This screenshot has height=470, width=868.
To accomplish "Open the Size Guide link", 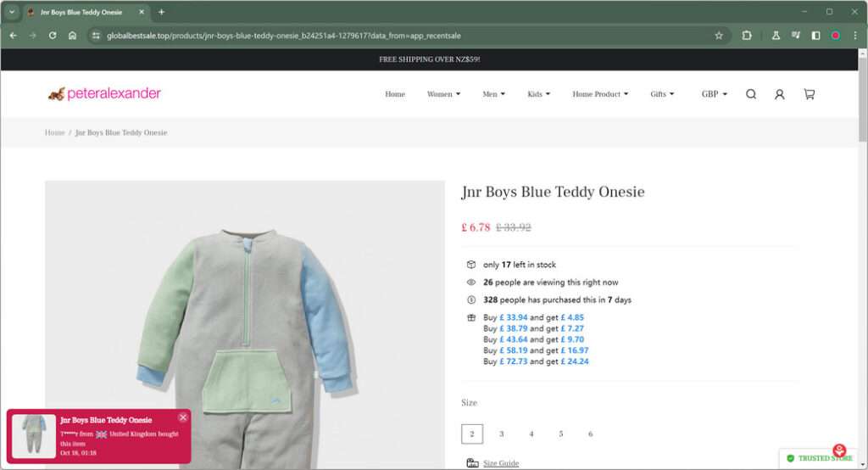I will click(501, 463).
